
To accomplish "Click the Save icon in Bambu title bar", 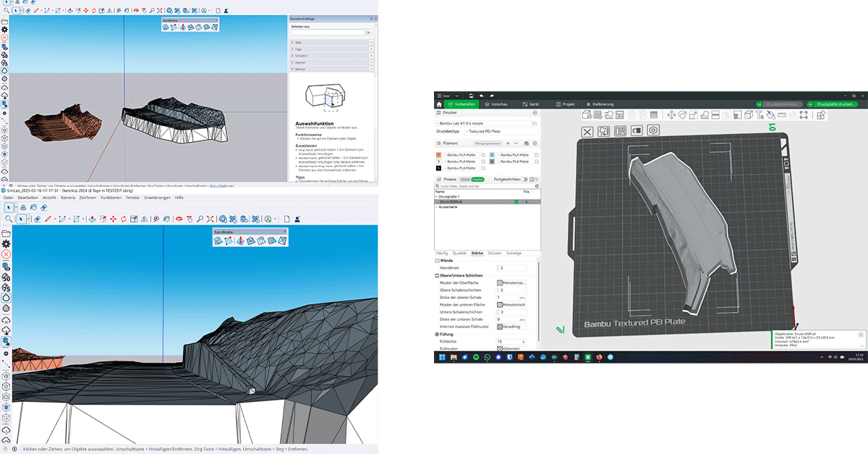I will click(x=471, y=96).
